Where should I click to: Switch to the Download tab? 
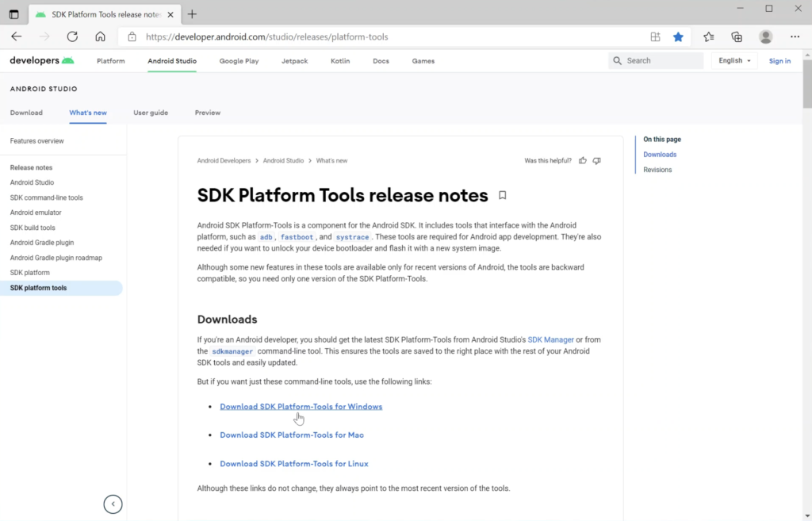pyautogui.click(x=26, y=113)
